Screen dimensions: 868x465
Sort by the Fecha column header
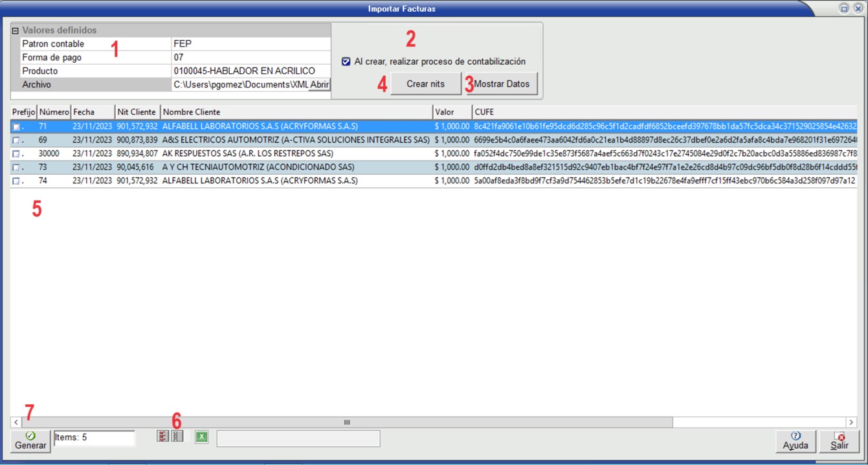click(93, 112)
